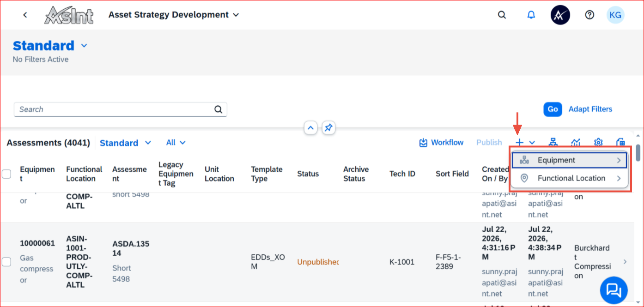Screen dimensions: 644x307
Task: Open row 10000061 details chevron
Action: [x=625, y=262]
